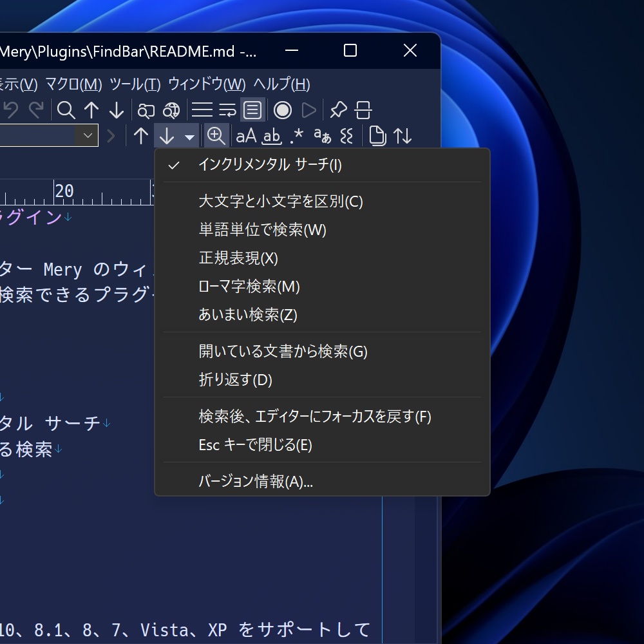Viewport: 644px width, 644px height.
Task: Select the no-wrap lines icon
Action: coord(202,110)
